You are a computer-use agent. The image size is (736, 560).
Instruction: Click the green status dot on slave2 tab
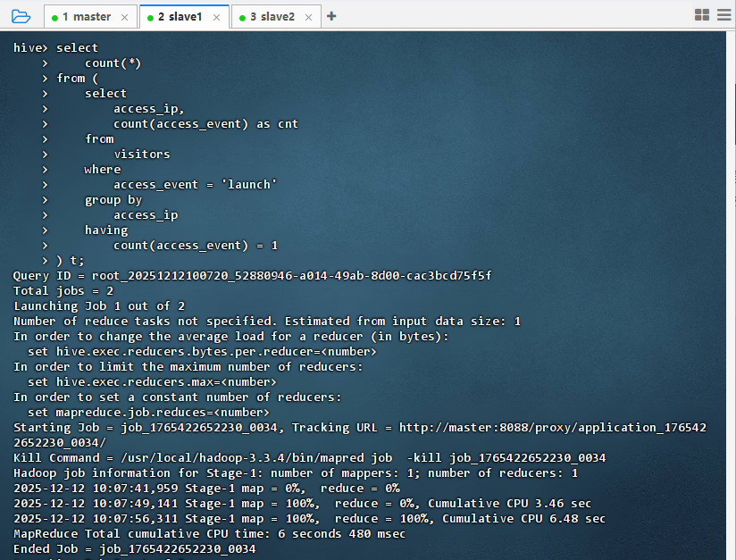242,18
